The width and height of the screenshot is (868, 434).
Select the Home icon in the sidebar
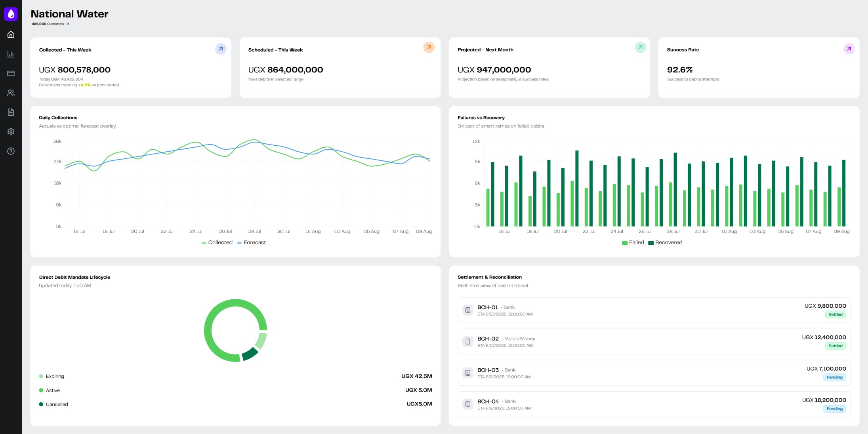click(11, 34)
